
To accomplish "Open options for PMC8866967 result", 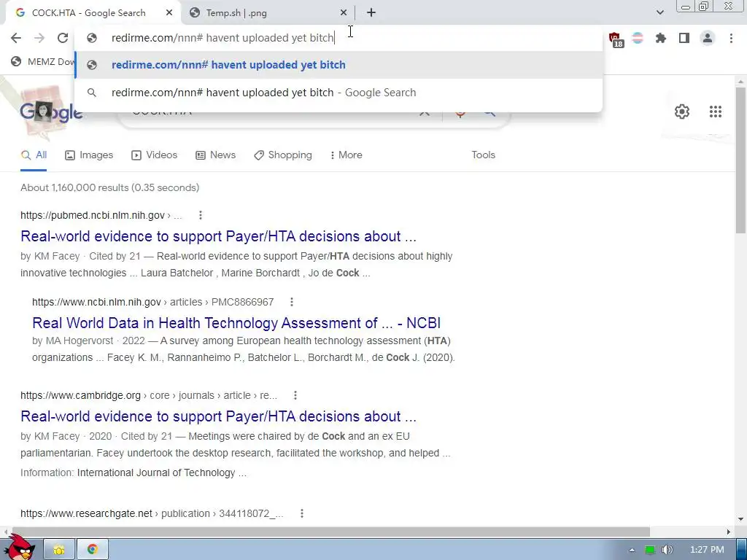I will click(x=292, y=302).
